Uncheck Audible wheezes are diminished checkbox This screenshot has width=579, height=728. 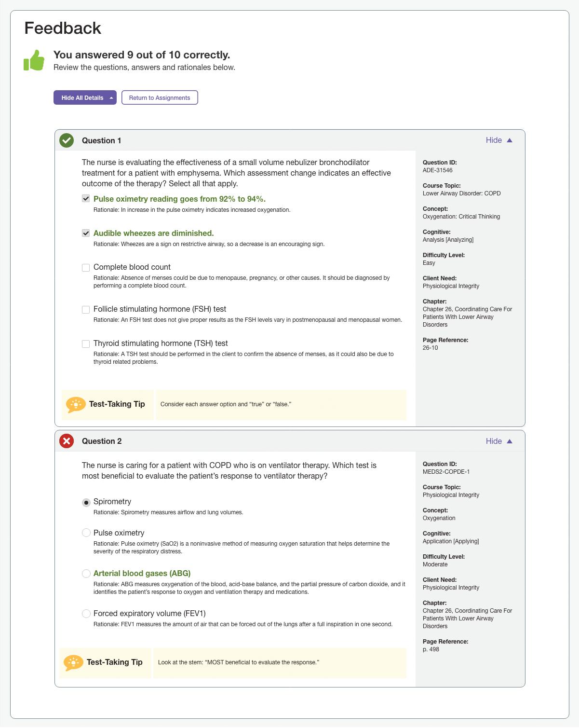(x=86, y=233)
